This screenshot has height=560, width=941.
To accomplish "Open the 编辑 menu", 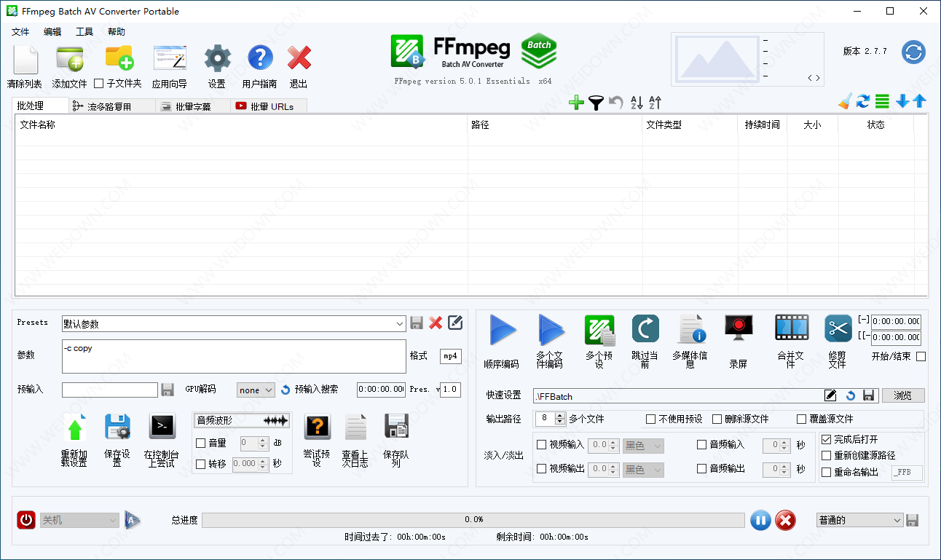I will click(52, 32).
